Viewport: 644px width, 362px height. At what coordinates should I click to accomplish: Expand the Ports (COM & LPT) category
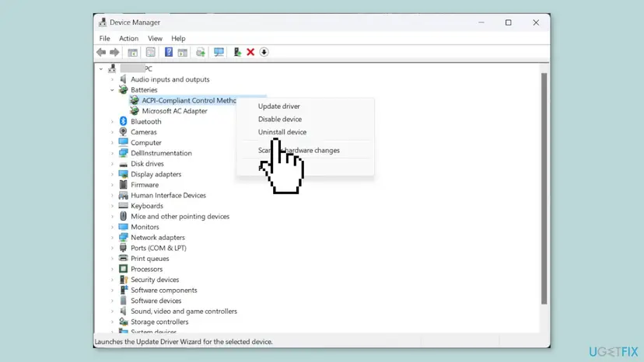click(112, 248)
